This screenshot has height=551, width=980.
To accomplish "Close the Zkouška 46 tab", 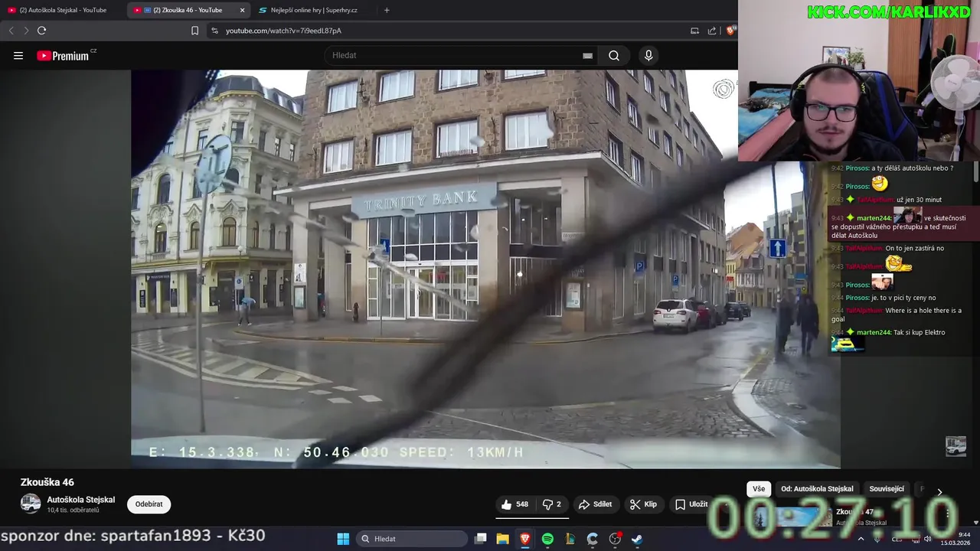I will 242,10.
